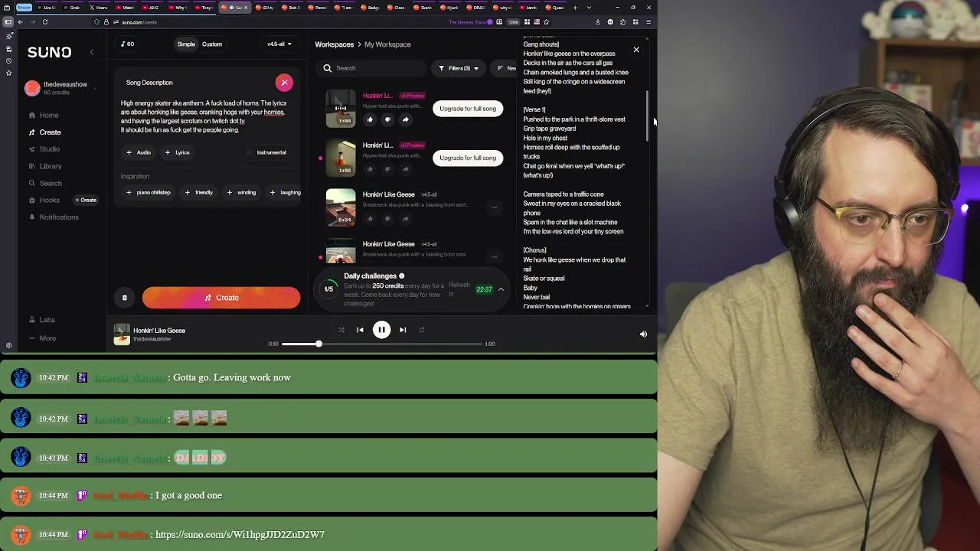980x551 pixels.
Task: Reload the browser page
Action: point(45,22)
